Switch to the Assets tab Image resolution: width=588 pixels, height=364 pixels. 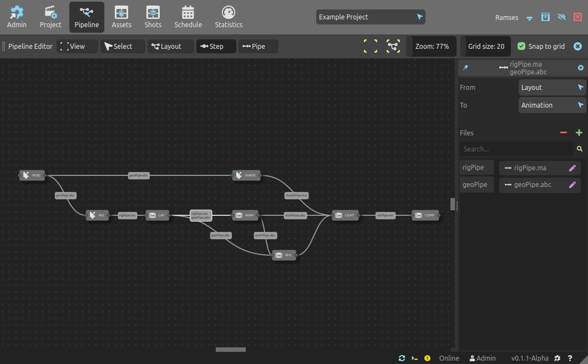[x=121, y=17]
